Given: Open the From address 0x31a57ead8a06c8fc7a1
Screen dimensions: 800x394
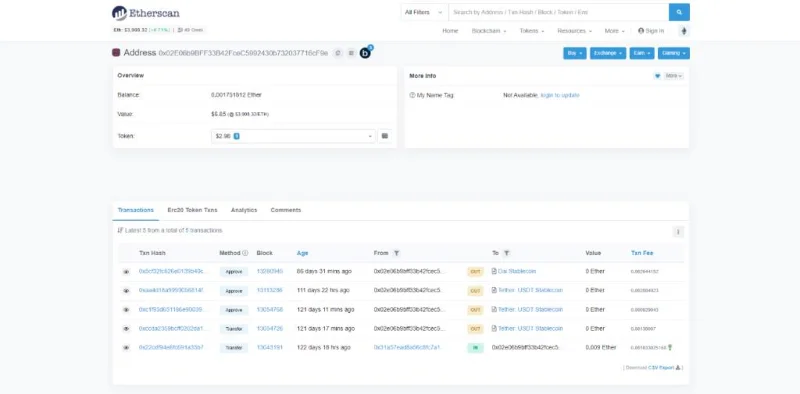Looking at the screenshot, I should point(407,347).
